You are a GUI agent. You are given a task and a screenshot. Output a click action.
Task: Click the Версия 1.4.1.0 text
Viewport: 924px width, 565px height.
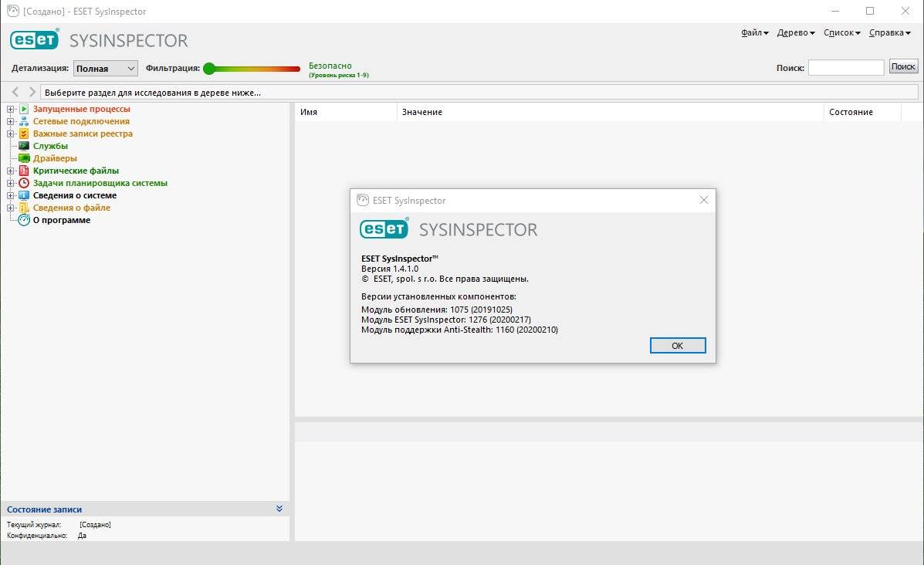pos(390,269)
